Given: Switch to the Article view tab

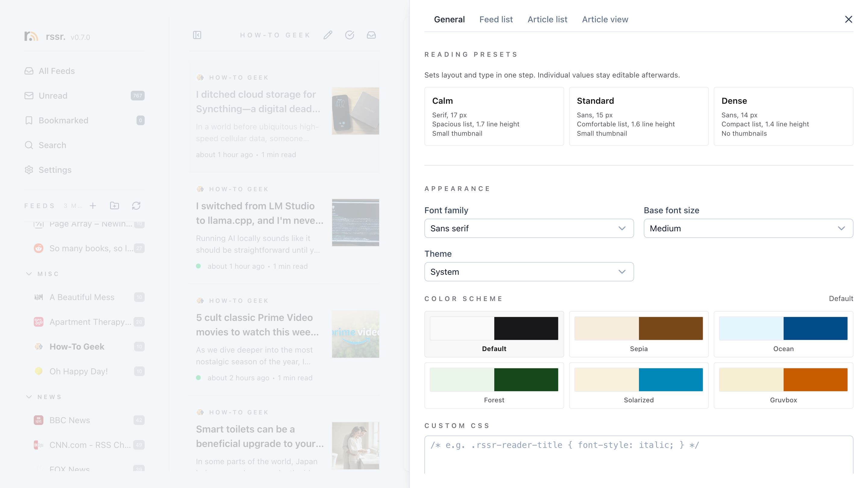Looking at the screenshot, I should [605, 19].
